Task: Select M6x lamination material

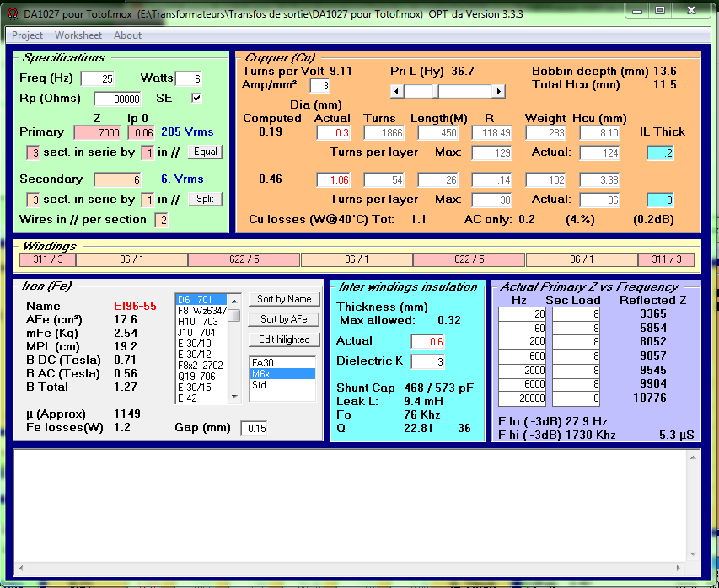Action: pyautogui.click(x=283, y=374)
